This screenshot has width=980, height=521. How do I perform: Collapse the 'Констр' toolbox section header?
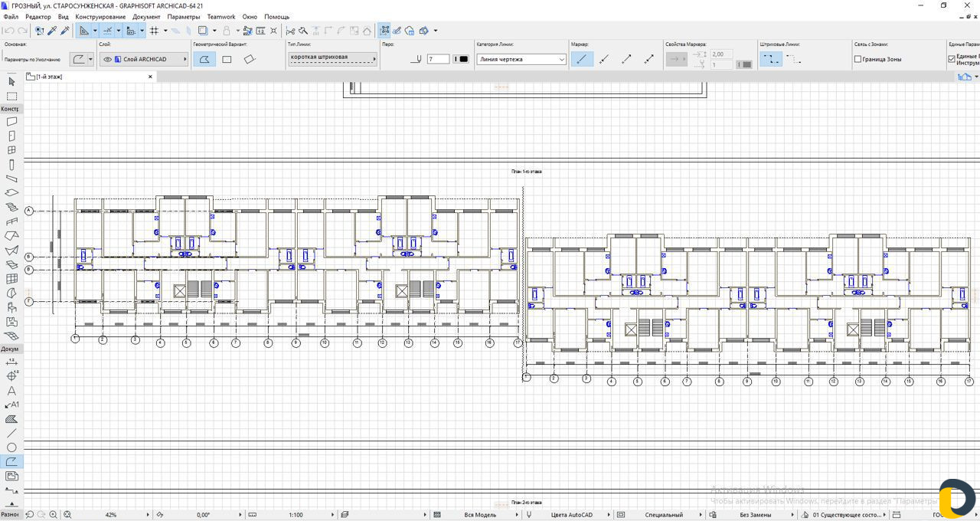(11, 109)
